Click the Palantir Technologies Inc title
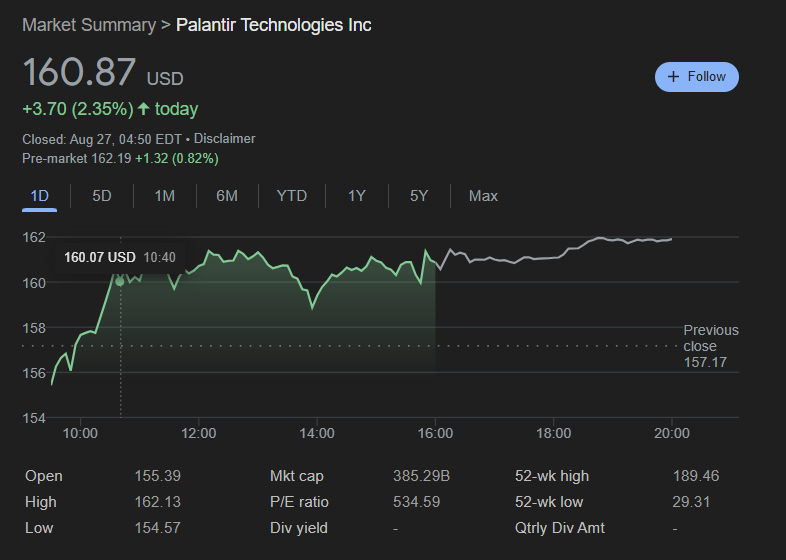The height and width of the screenshot is (560, 786). tap(274, 25)
